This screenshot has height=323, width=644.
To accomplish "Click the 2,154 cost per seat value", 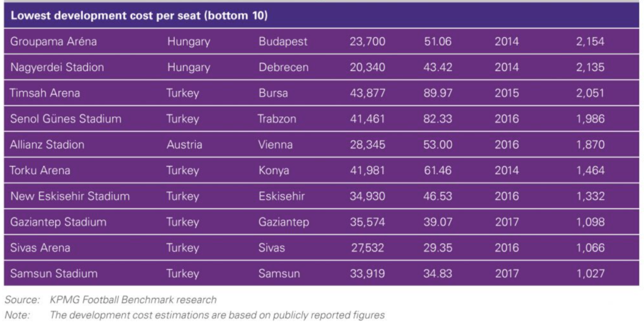I will 590,41.
